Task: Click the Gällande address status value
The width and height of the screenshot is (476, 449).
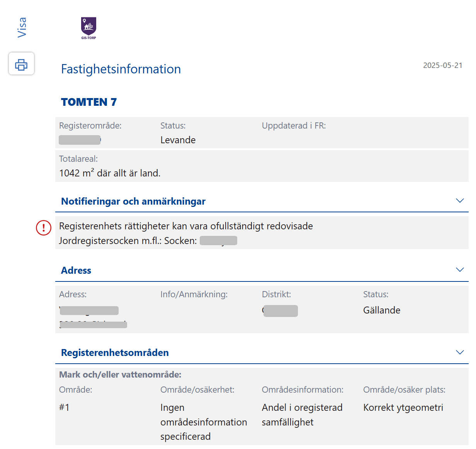Action: (x=382, y=310)
